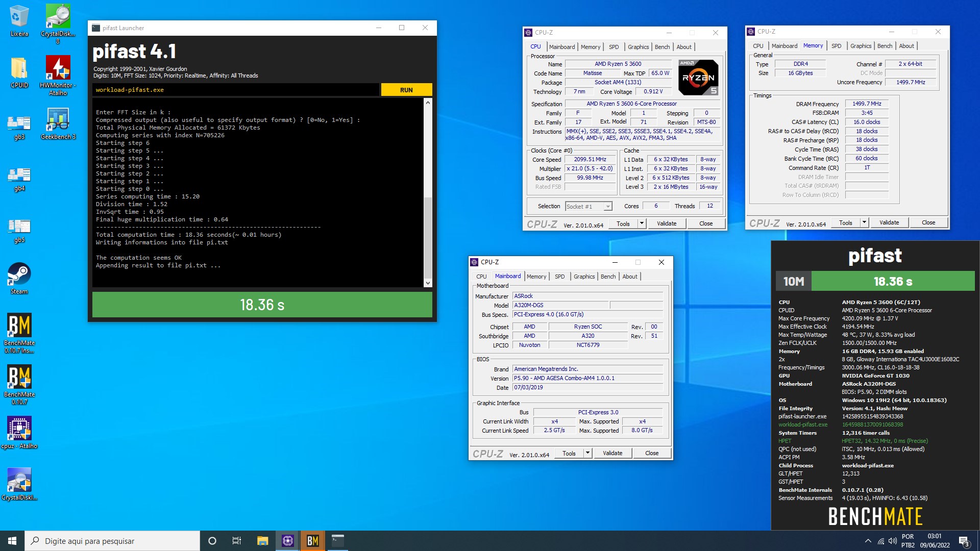Open About tab in CPU-Z CPU window
This screenshot has height=551, width=980.
coord(684,47)
